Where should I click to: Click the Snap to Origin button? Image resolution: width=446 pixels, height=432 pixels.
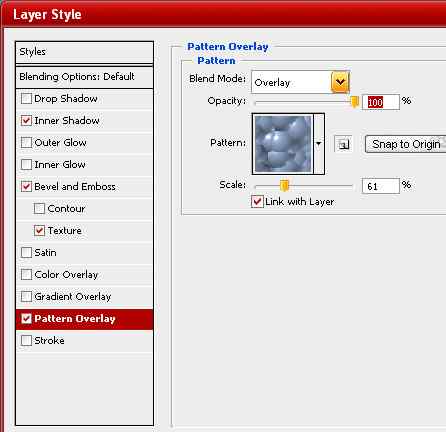406,144
